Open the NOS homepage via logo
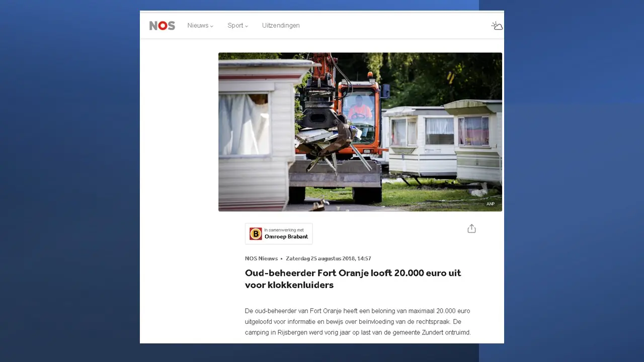Viewport: 644px width, 362px height. (162, 26)
